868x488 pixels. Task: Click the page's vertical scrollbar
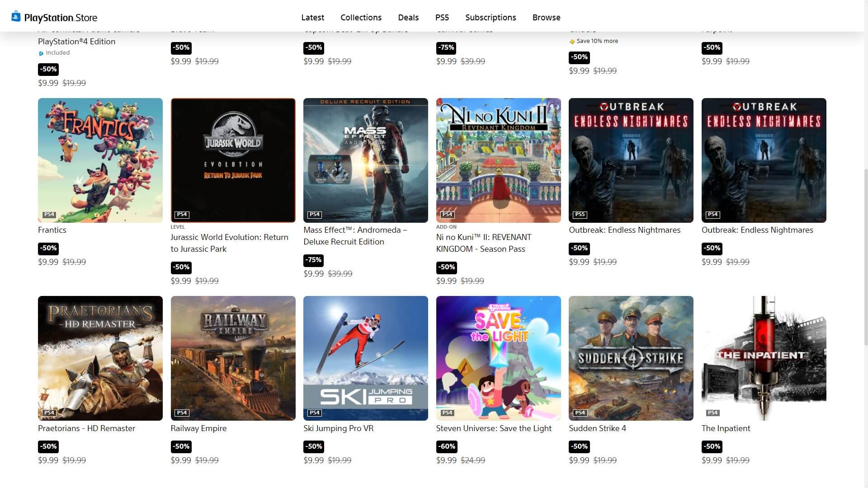(865, 258)
